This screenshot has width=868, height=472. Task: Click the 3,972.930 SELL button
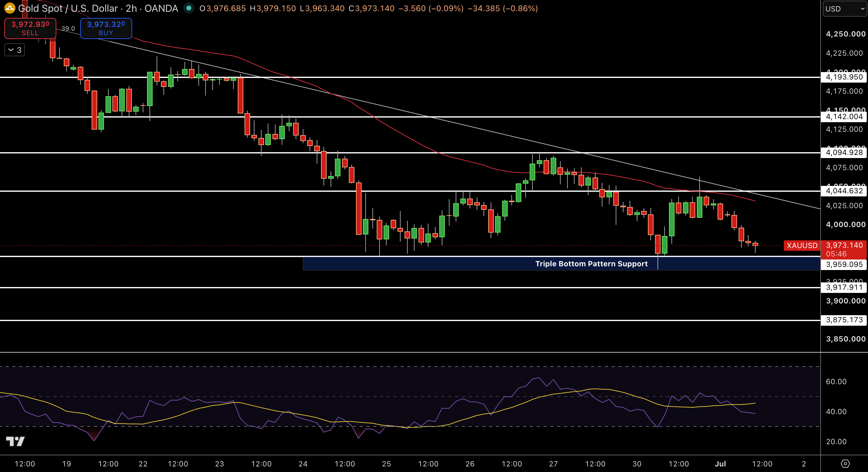30,28
